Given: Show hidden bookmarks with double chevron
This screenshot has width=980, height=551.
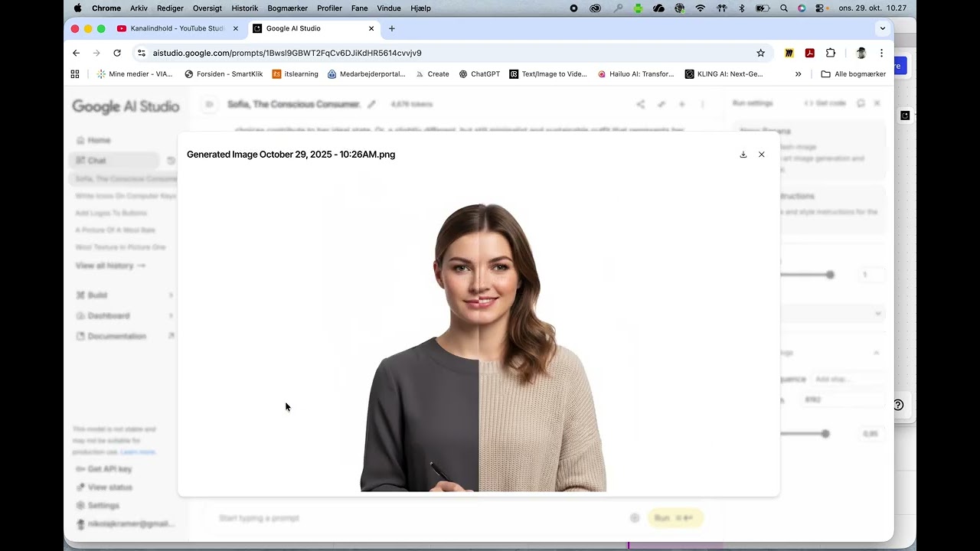Looking at the screenshot, I should [799, 74].
